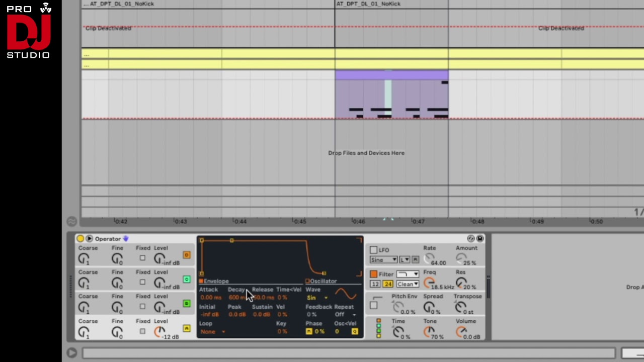Click the Peak value 0.0 dB
The width and height of the screenshot is (644, 362).
click(236, 315)
